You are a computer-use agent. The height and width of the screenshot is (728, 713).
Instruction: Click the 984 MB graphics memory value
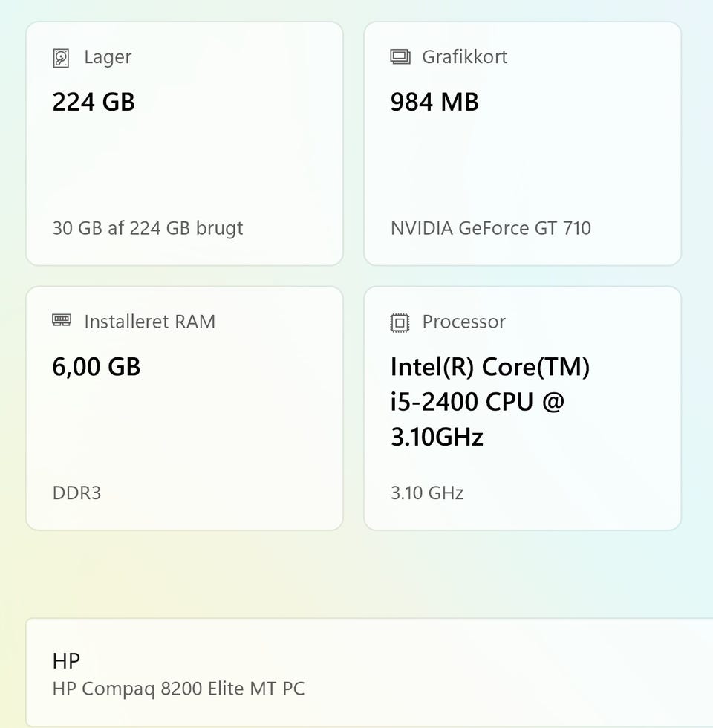[434, 102]
